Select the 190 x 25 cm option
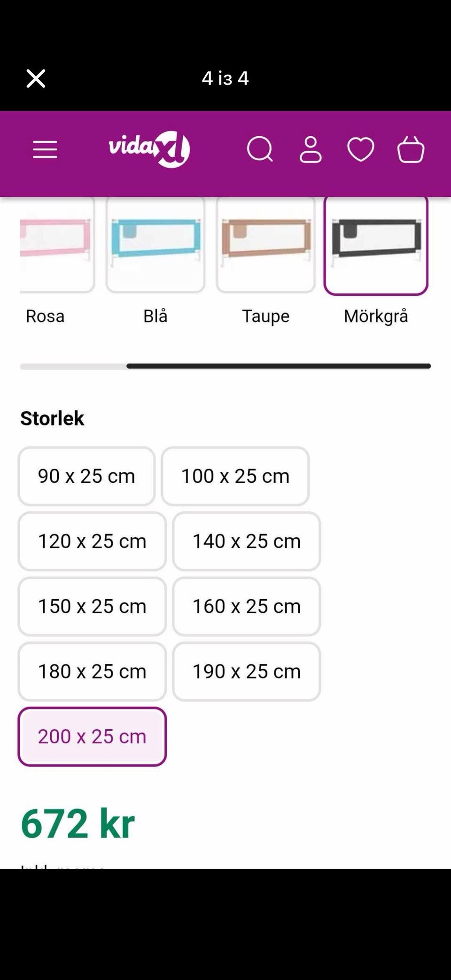 pyautogui.click(x=246, y=671)
